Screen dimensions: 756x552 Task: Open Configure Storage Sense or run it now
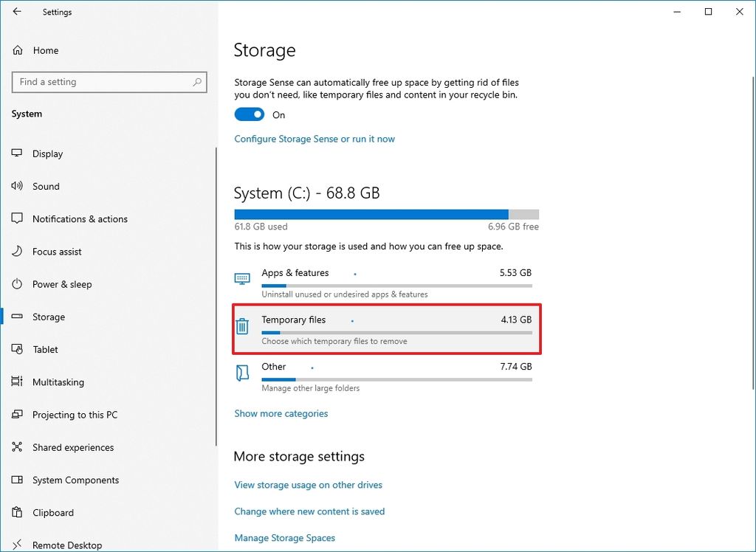[x=315, y=139]
